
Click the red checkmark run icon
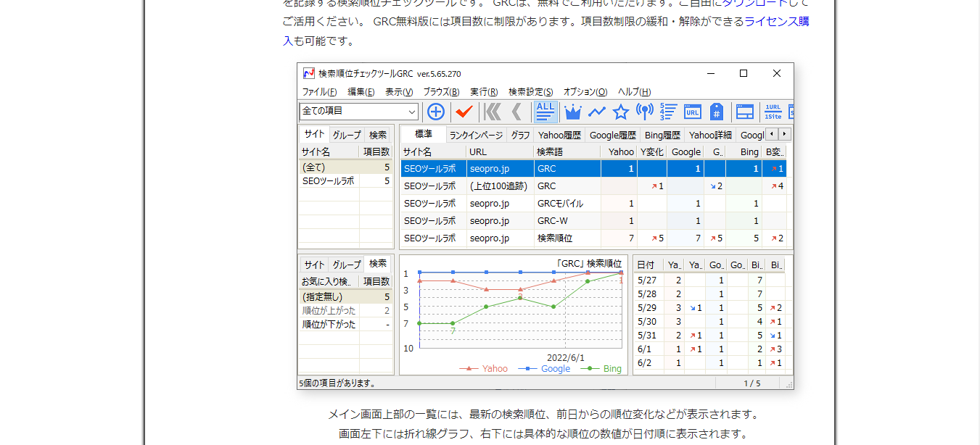tap(464, 112)
